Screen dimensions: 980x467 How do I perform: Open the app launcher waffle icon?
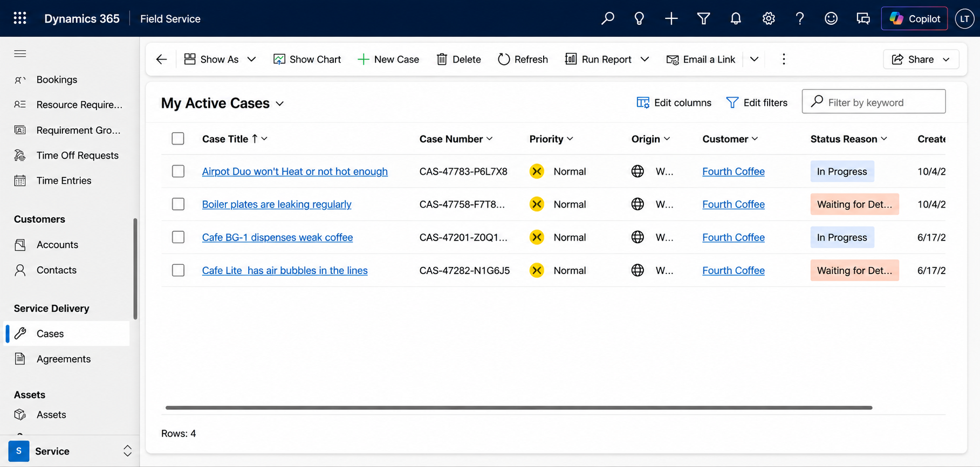(x=20, y=18)
